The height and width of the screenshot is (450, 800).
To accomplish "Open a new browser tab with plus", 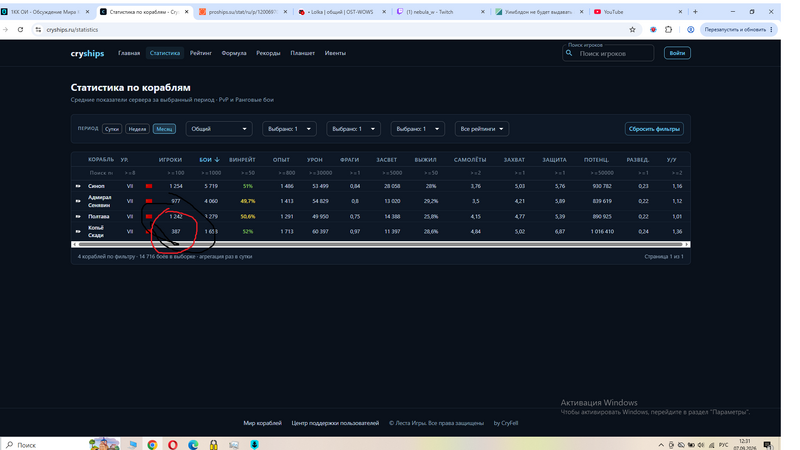I will 695,12.
